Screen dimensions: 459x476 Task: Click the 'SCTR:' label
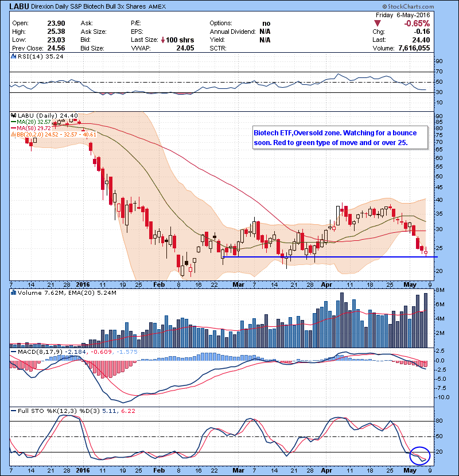[218, 48]
